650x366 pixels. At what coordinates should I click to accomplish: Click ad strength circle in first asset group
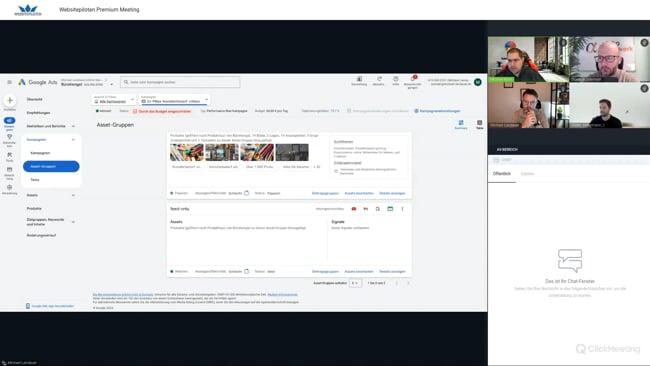[246, 193]
